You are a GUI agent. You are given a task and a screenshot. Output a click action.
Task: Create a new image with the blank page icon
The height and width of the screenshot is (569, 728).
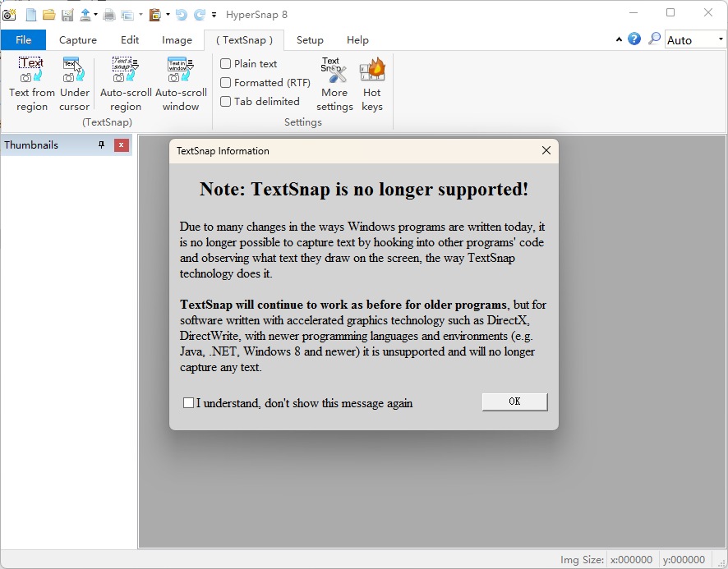coord(31,15)
